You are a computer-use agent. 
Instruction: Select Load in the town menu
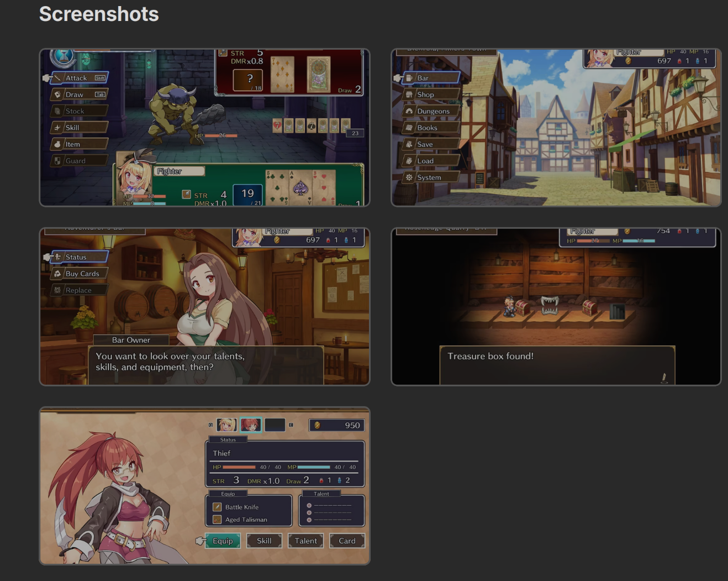click(x=431, y=161)
